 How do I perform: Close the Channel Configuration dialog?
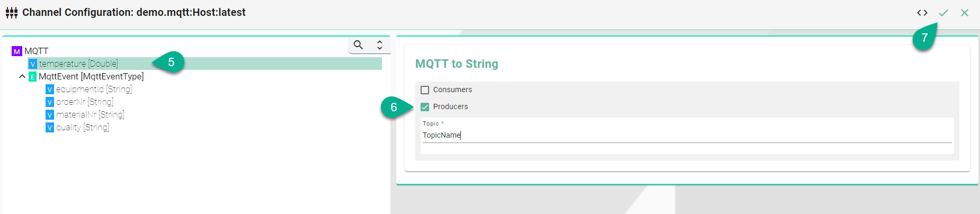pyautogui.click(x=965, y=13)
